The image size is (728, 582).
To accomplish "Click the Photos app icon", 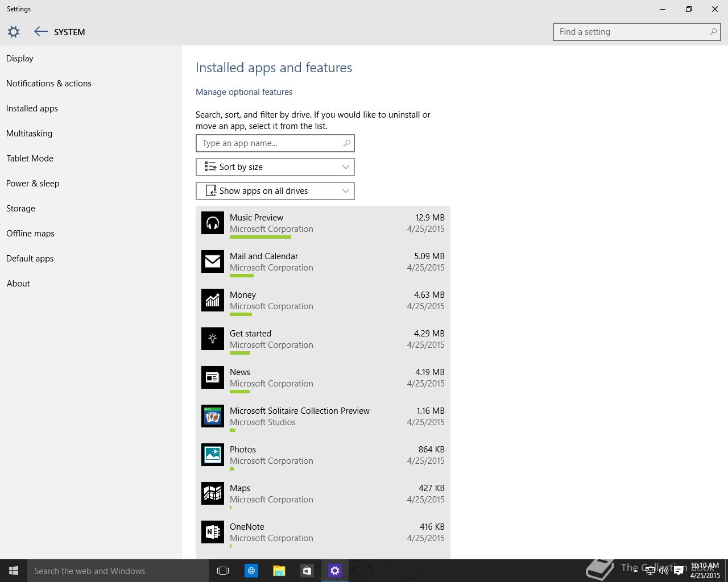I will (213, 455).
